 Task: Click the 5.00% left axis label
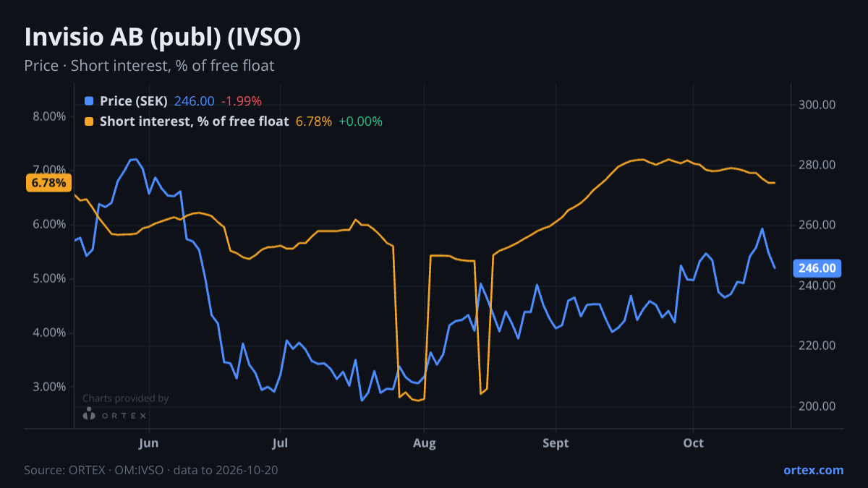[x=49, y=278]
